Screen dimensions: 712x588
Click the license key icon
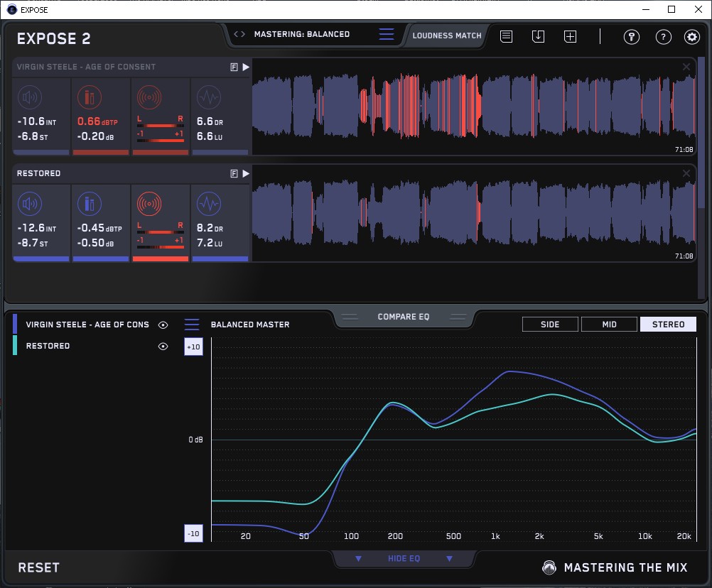pyautogui.click(x=632, y=37)
